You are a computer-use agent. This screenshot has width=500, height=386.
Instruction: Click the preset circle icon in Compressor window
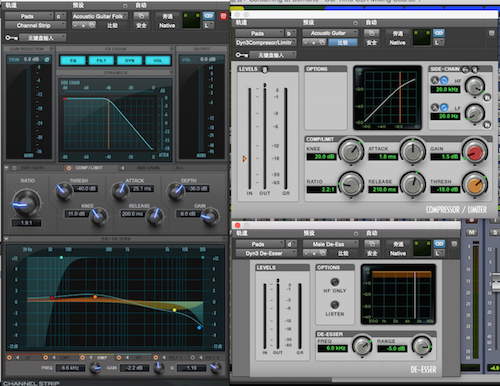click(356, 23)
